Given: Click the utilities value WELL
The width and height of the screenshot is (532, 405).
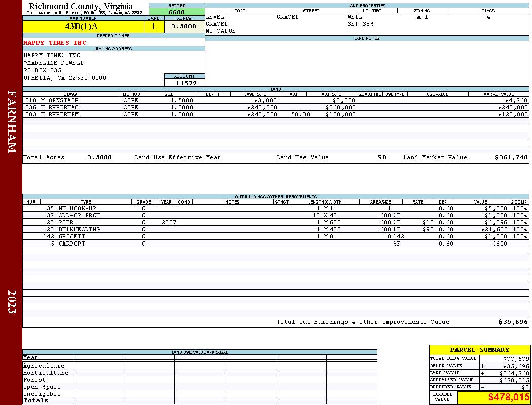Looking at the screenshot, I should point(355,17).
